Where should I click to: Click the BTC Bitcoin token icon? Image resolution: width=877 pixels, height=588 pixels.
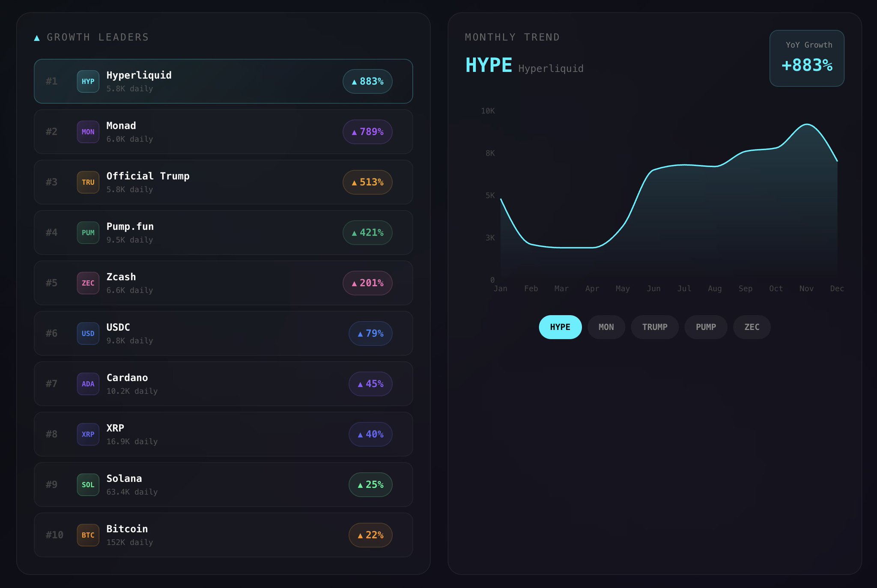pyautogui.click(x=88, y=535)
